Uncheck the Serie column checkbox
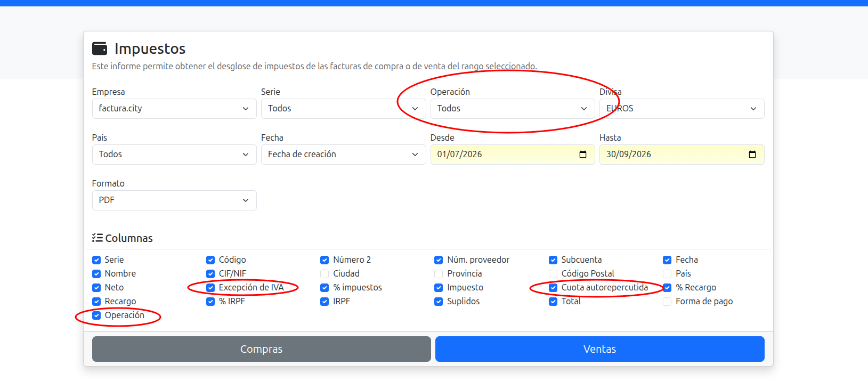The height and width of the screenshot is (389, 868). coord(96,260)
